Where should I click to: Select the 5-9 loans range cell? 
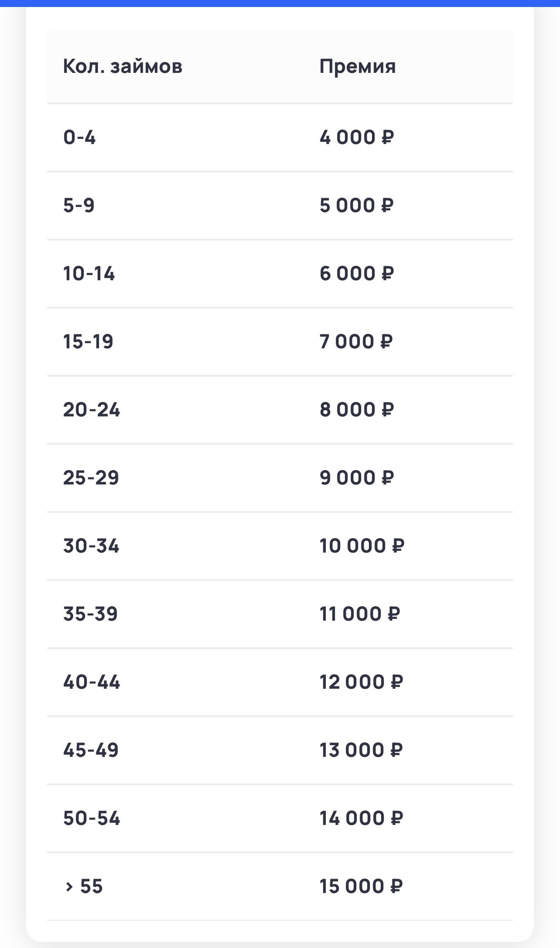79,205
